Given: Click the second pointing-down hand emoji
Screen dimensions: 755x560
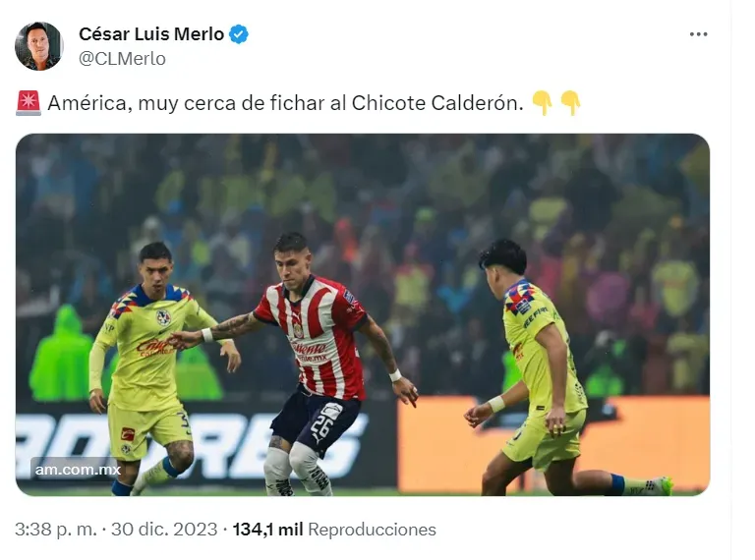Looking at the screenshot, I should point(570,103).
